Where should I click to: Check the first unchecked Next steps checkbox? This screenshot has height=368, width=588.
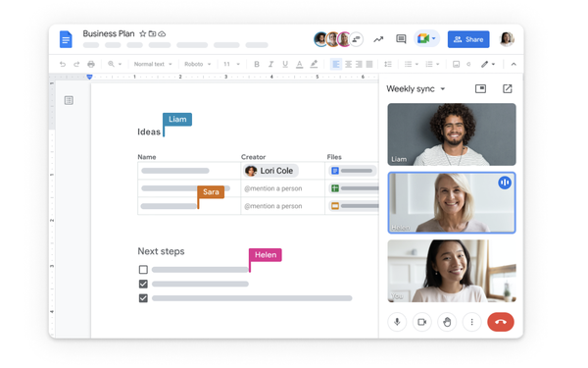143,270
